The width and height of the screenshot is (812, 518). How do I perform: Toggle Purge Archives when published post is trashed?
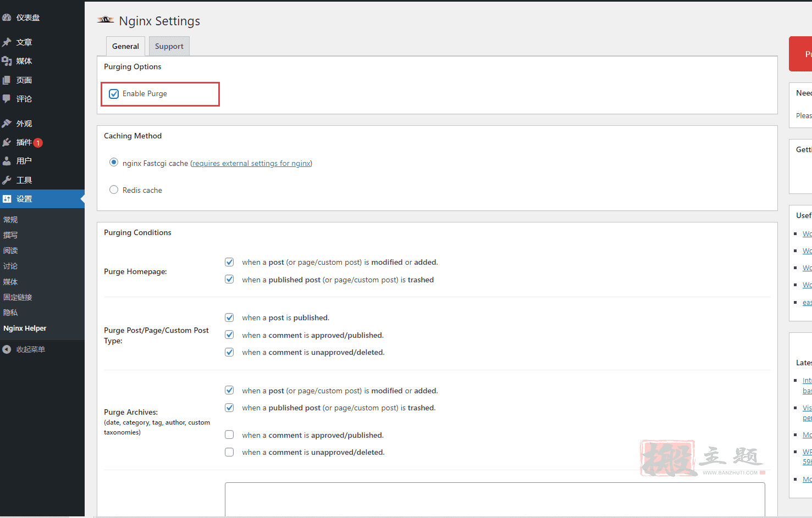point(229,408)
